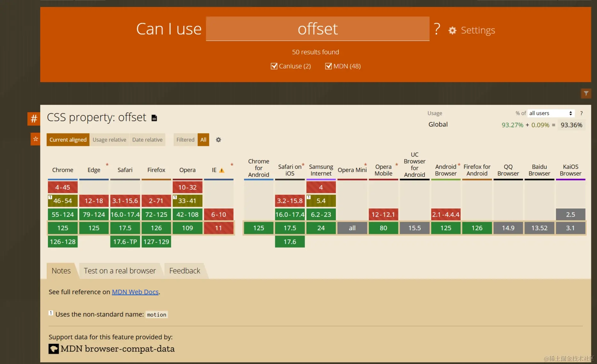Open the all users dropdown
The image size is (597, 364).
click(x=551, y=113)
